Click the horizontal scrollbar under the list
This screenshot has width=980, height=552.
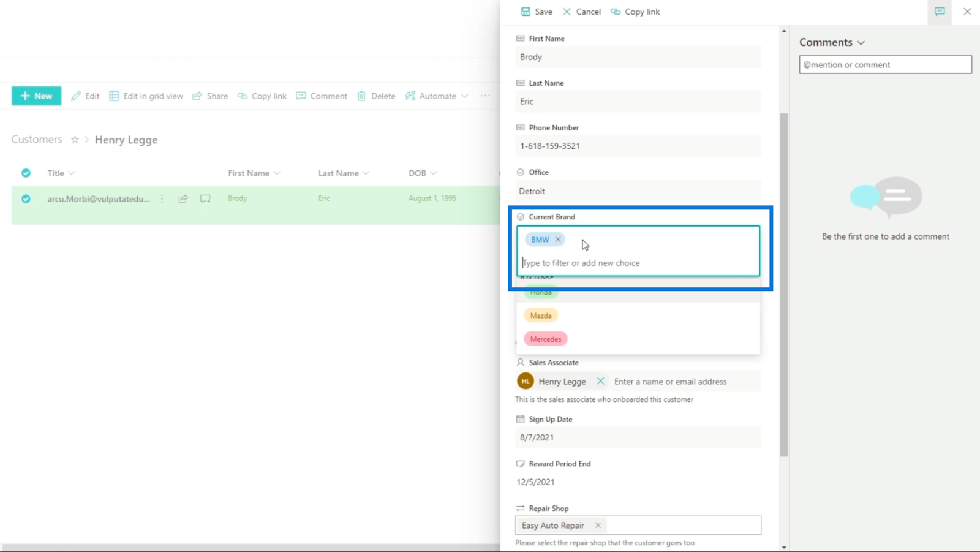coord(251,547)
